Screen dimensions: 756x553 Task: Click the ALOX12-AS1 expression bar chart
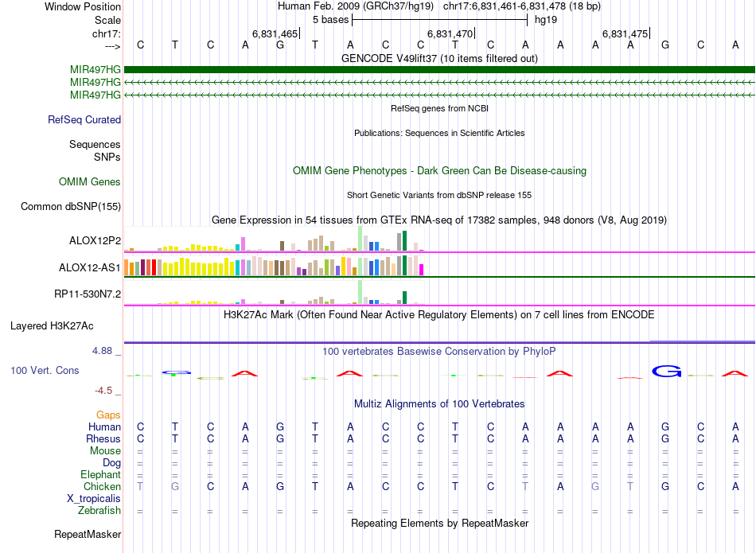tap(274, 266)
